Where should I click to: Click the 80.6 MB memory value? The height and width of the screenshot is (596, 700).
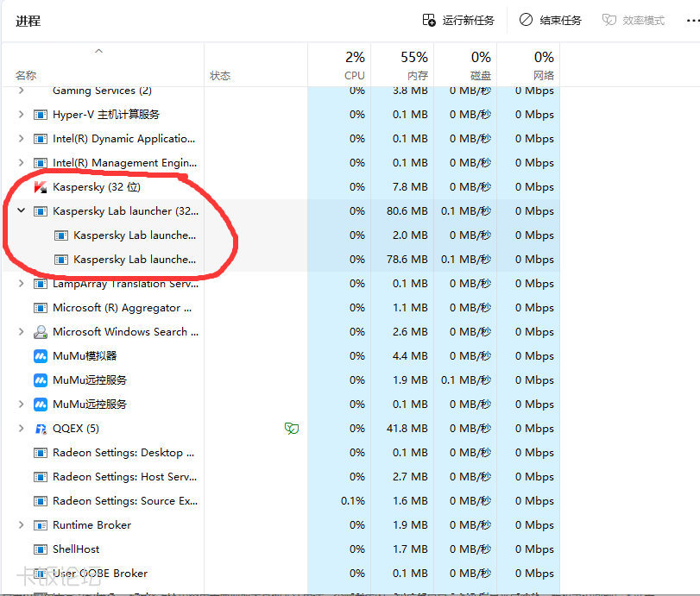pos(407,211)
